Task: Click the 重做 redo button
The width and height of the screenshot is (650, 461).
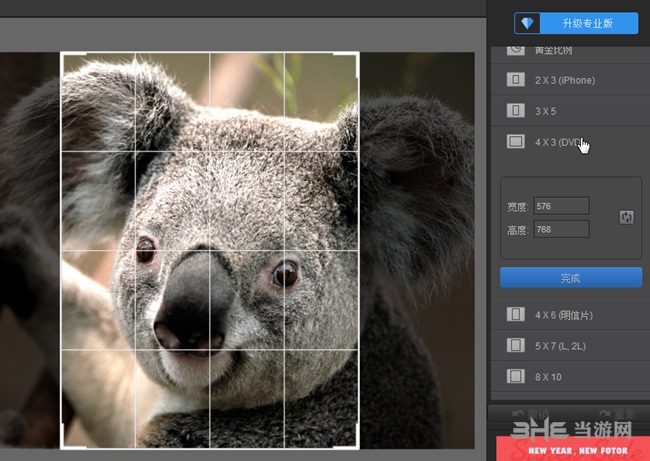Action: 612,414
